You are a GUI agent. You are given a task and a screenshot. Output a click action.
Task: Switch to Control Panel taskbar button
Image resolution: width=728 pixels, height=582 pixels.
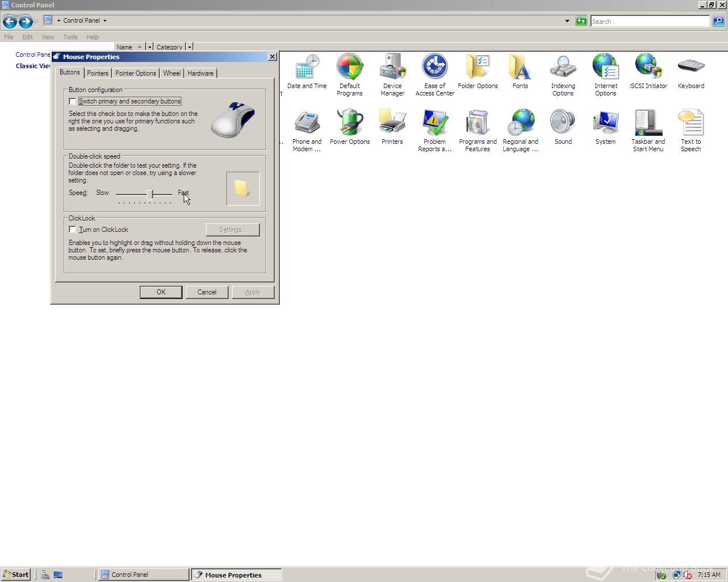[x=143, y=575]
